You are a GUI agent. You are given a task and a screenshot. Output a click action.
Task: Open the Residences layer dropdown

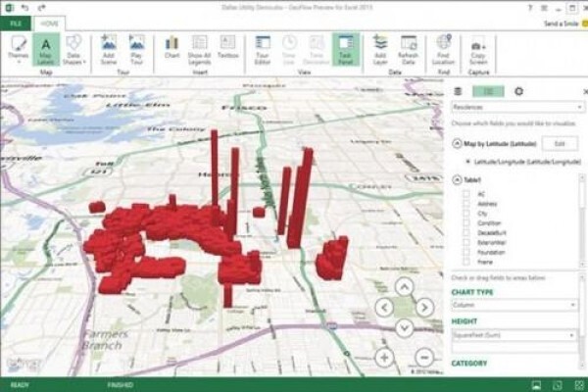click(x=517, y=107)
